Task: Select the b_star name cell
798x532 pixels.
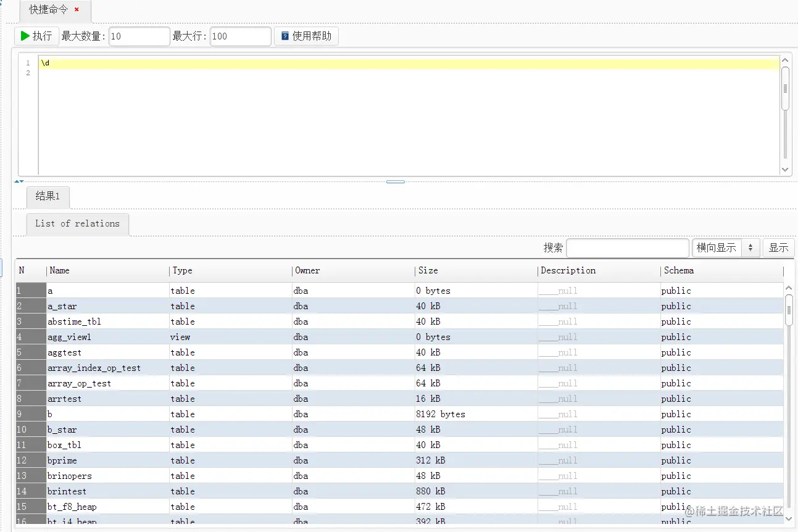Action: tap(107, 430)
